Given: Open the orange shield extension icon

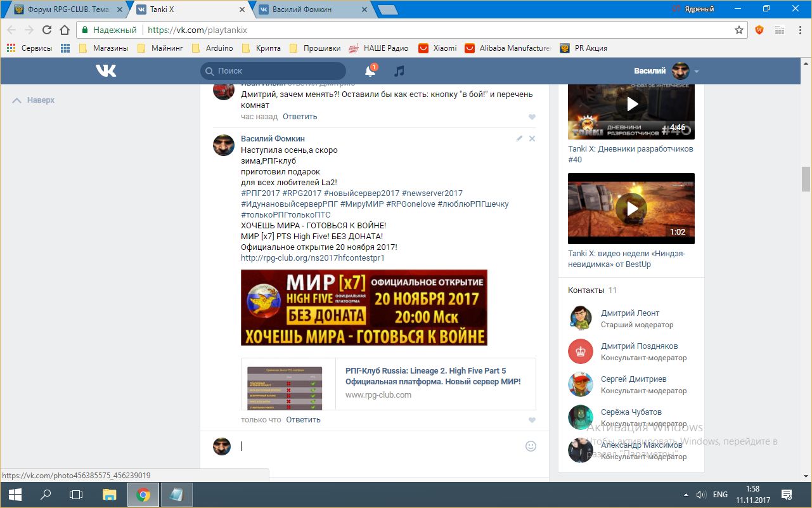Looking at the screenshot, I should [759, 30].
